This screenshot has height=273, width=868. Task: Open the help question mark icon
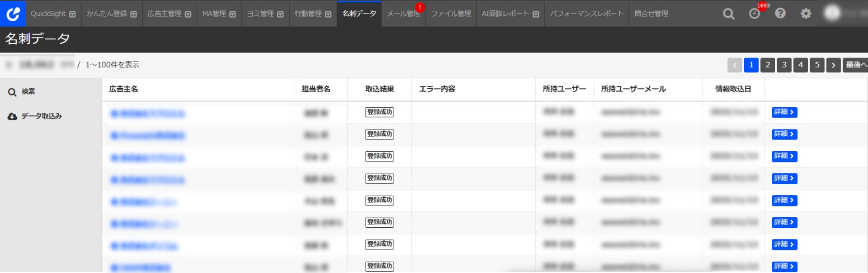tap(780, 14)
